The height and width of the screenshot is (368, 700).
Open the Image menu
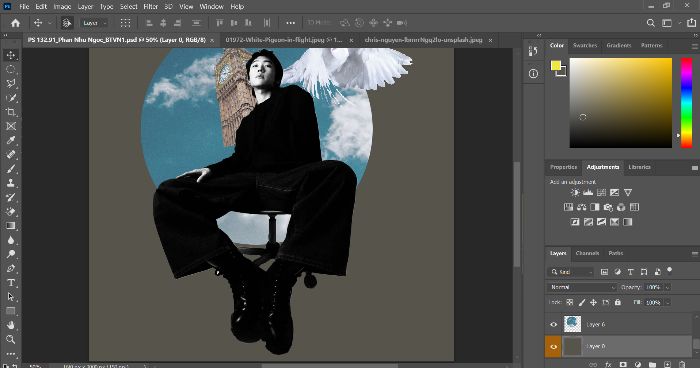[62, 7]
